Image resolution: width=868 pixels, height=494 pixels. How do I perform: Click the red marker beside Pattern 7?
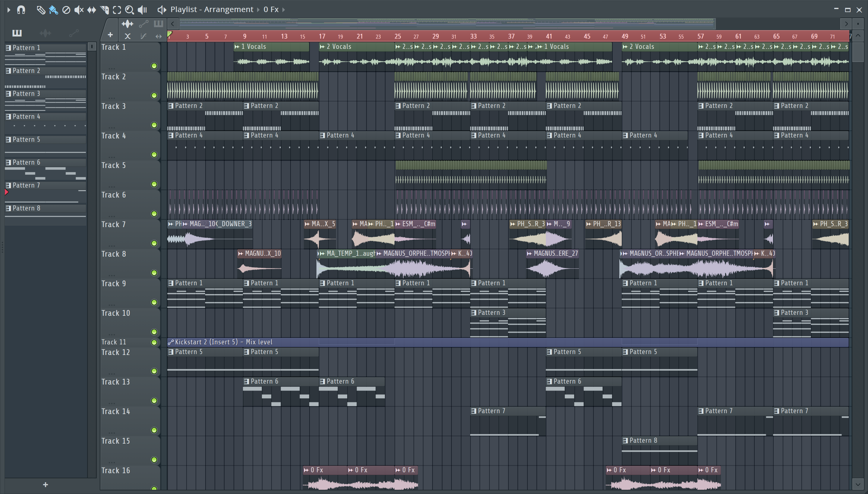(6, 192)
